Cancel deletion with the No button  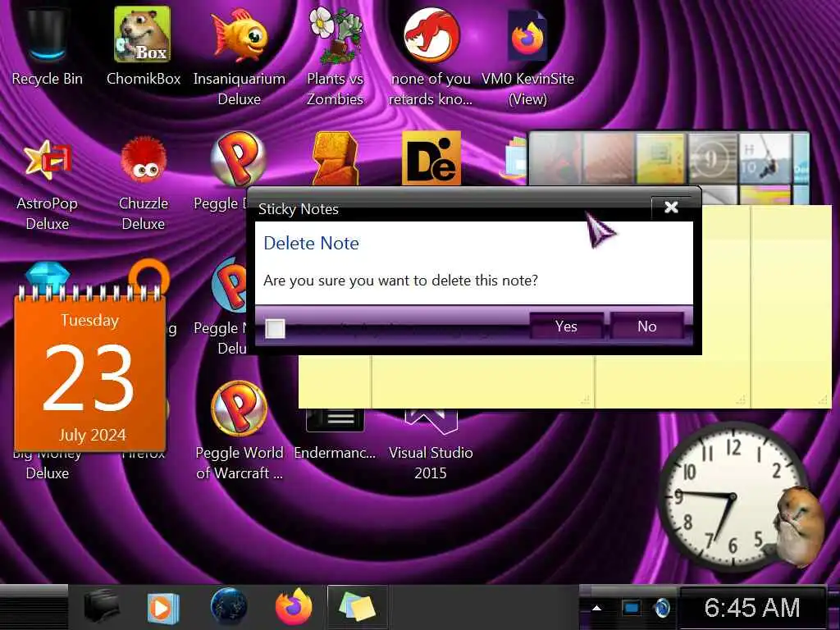click(647, 326)
